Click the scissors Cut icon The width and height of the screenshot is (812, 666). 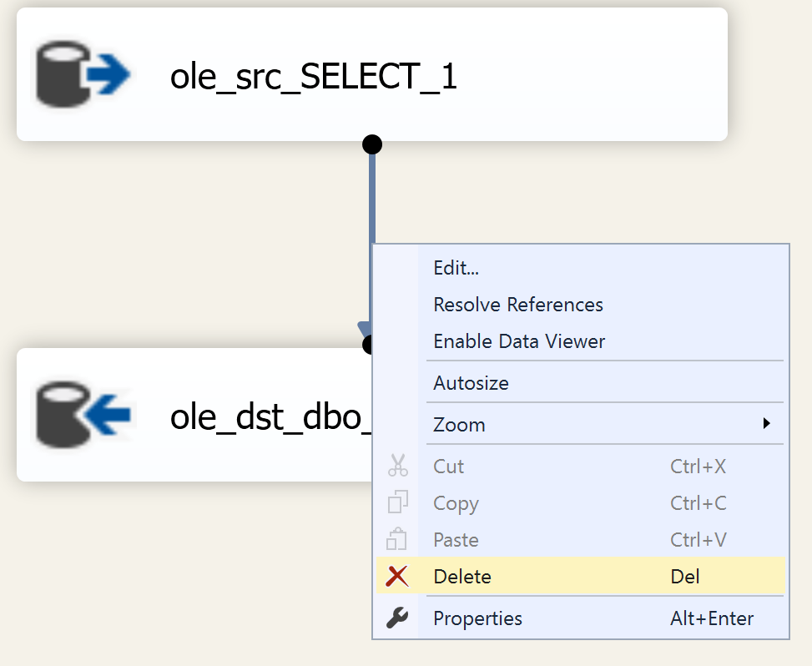tap(398, 466)
